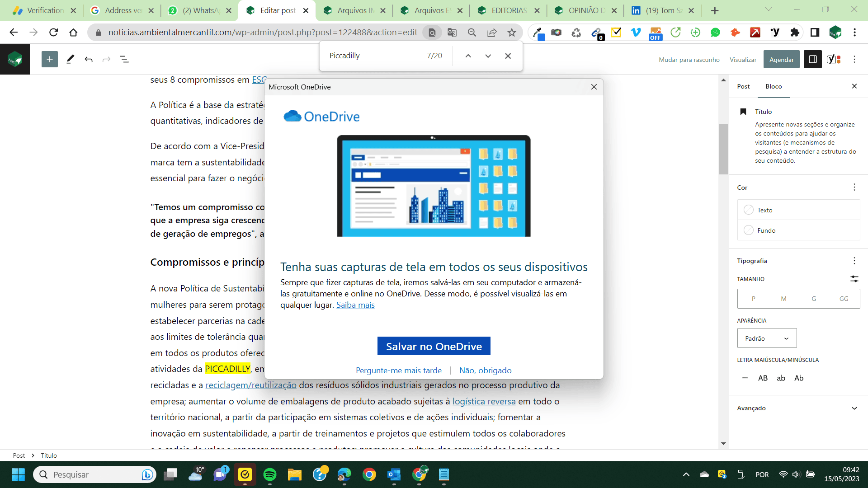Switch to the EDITORIAS tab
Screen dimensions: 868x488
point(509,10)
